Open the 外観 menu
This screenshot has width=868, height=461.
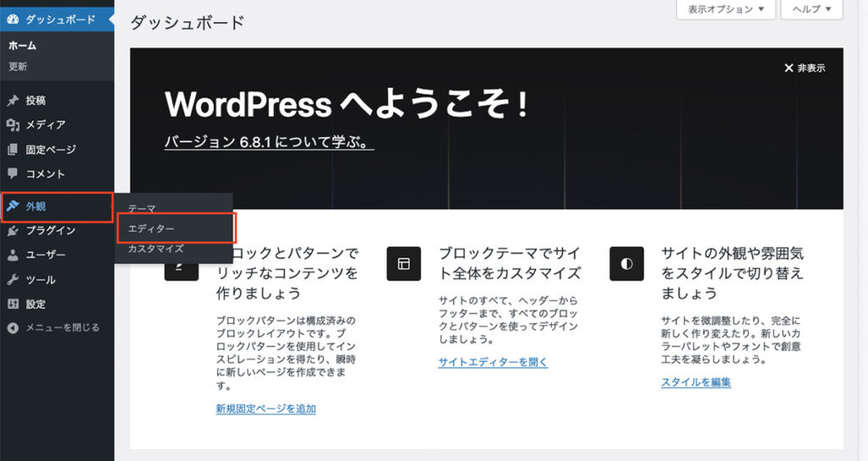[x=57, y=207]
